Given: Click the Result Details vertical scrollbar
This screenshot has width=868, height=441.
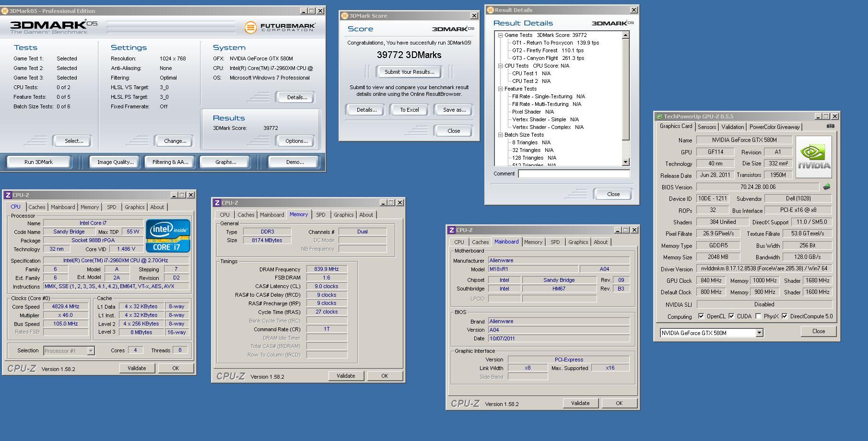Looking at the screenshot, I should pos(625,99).
